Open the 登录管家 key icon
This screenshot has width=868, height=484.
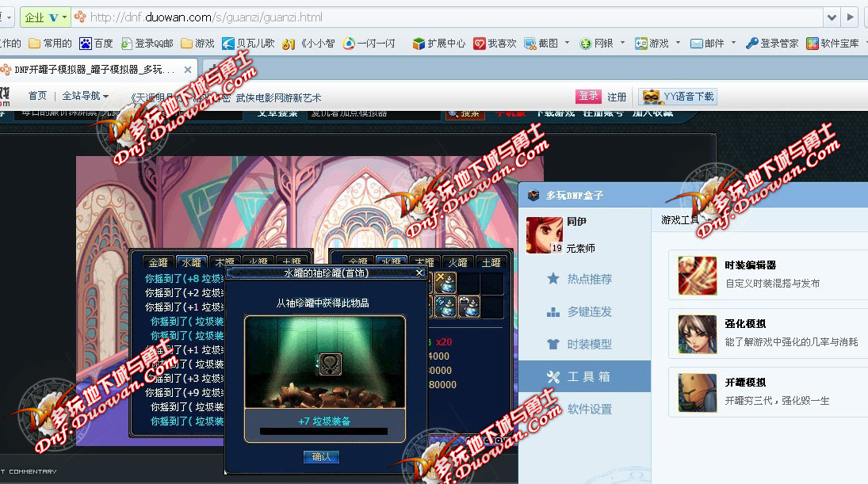[x=751, y=43]
